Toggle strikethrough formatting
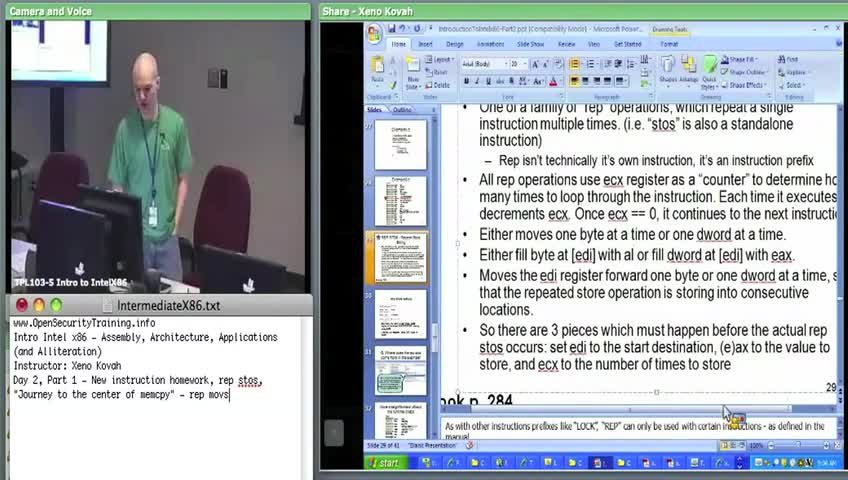848x480 pixels. [500, 82]
